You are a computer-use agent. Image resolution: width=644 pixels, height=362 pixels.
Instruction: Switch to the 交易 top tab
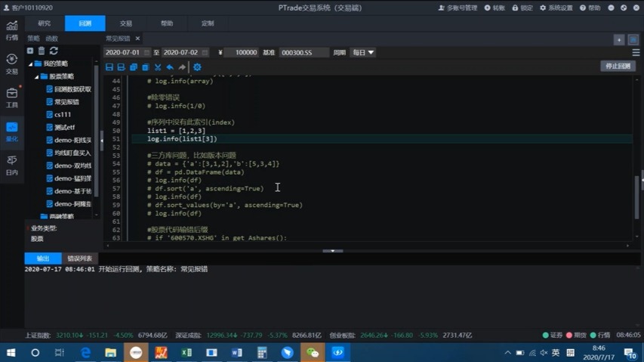[125, 23]
